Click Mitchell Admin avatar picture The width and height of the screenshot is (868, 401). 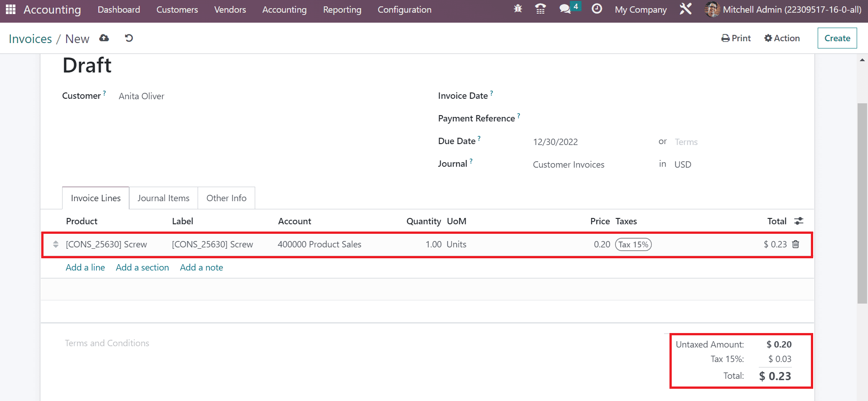pyautogui.click(x=712, y=10)
